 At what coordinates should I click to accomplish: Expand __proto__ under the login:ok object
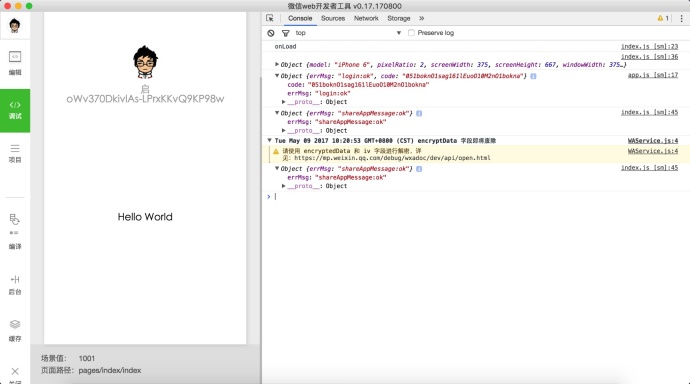[x=284, y=102]
